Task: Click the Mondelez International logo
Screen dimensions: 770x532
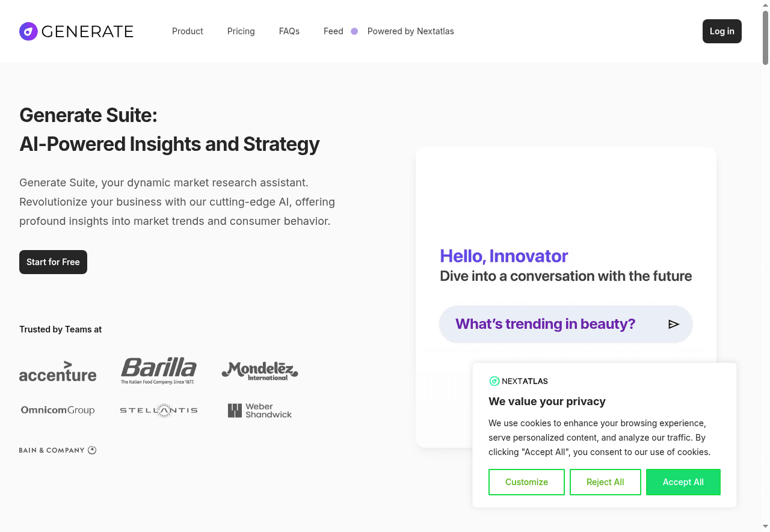Action: tap(260, 371)
